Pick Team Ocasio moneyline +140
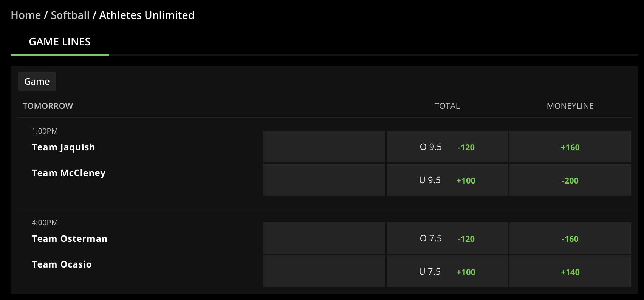Viewport: 644px width, 300px height. click(x=570, y=272)
